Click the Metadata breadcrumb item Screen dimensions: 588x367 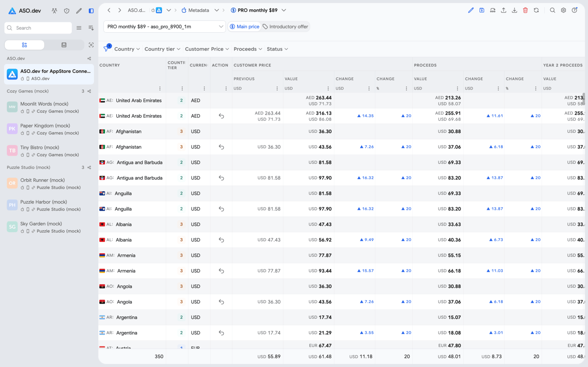click(x=195, y=10)
